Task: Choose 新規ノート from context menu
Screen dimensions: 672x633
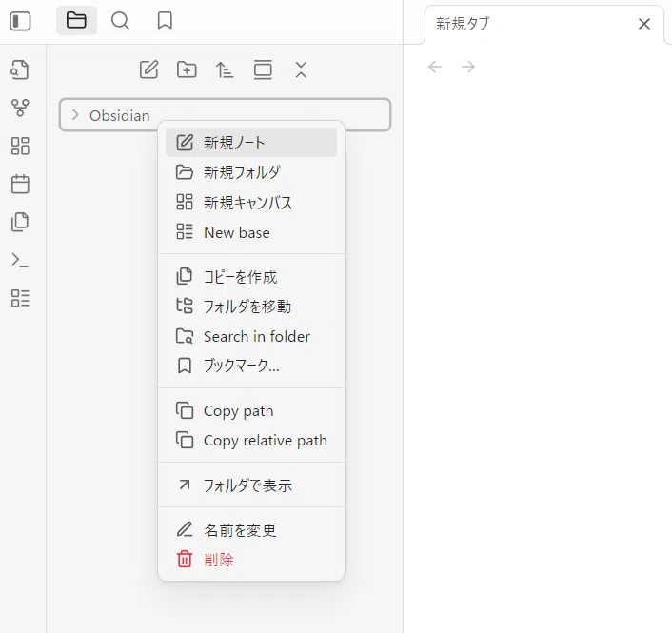Action: click(251, 142)
